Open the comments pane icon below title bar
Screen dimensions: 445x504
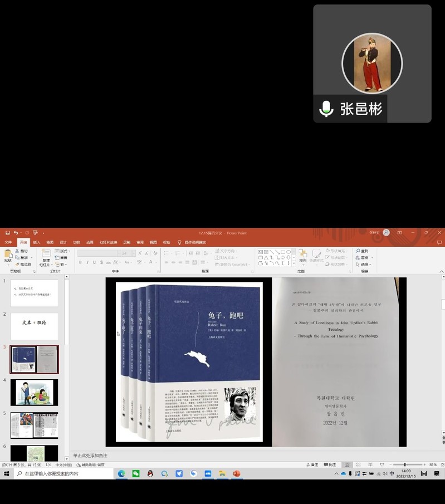(x=439, y=242)
